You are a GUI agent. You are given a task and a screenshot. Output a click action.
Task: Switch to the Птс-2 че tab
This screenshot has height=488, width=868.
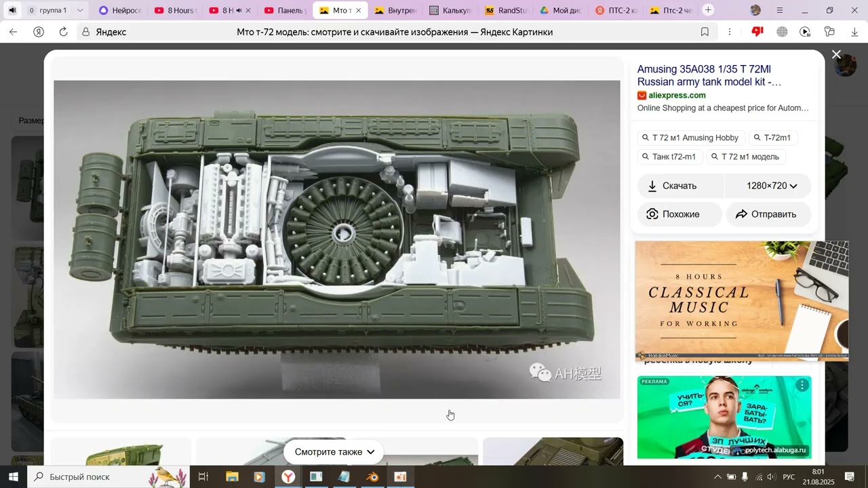click(671, 10)
